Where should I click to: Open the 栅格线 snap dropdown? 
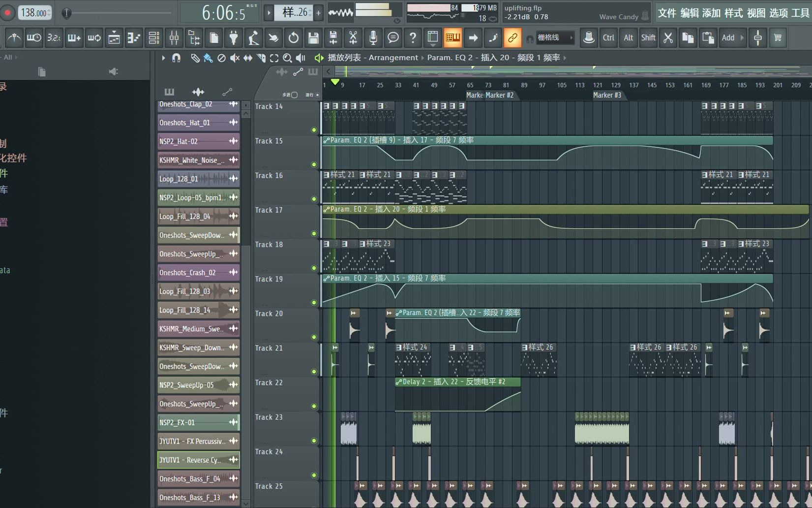(x=555, y=37)
